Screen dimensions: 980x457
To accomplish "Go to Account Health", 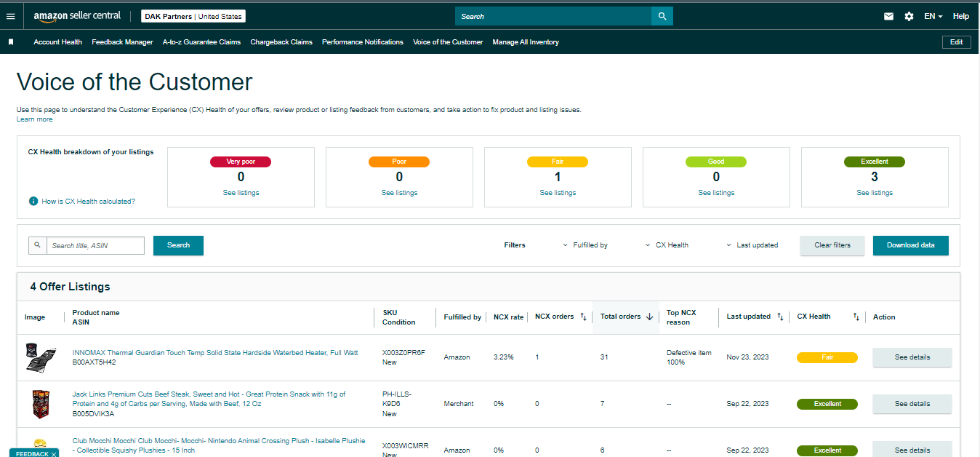I will (57, 42).
